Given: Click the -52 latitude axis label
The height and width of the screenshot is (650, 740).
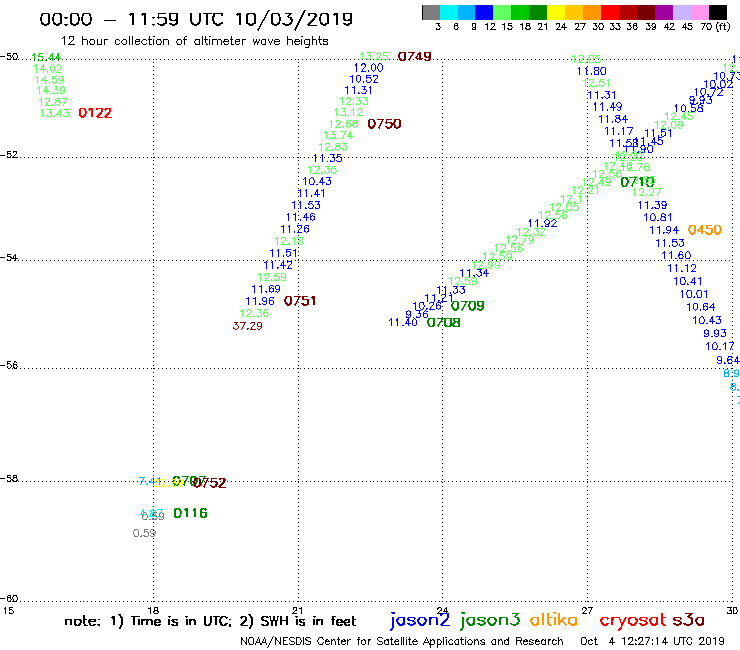Looking at the screenshot, I should pos(9,154).
